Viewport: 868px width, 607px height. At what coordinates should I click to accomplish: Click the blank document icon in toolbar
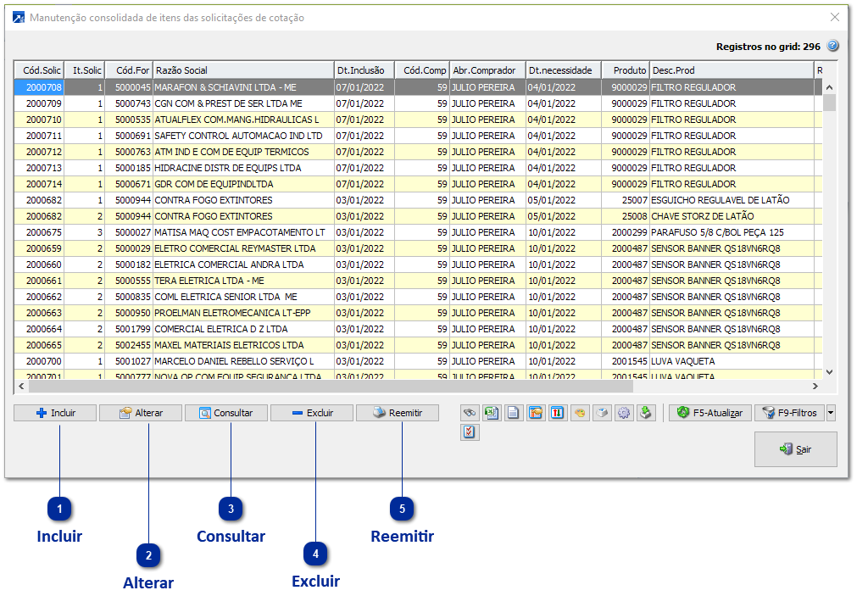[x=513, y=413]
